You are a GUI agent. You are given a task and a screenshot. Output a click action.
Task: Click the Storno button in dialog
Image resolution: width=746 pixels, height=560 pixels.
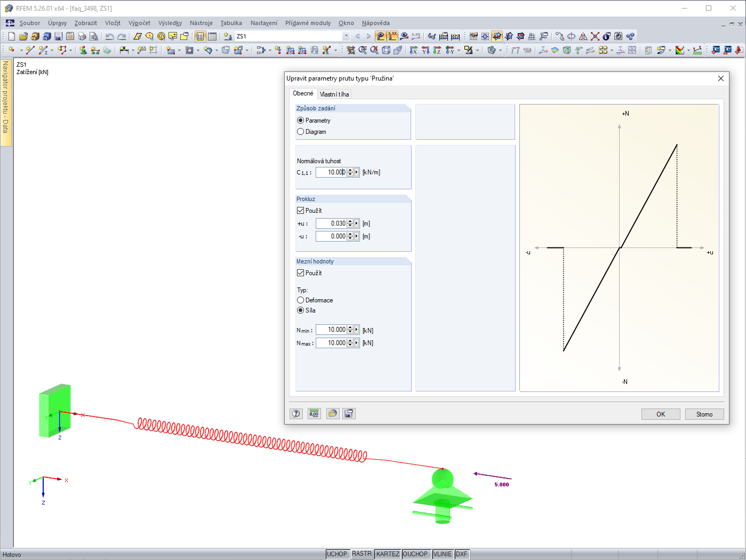[x=704, y=414]
